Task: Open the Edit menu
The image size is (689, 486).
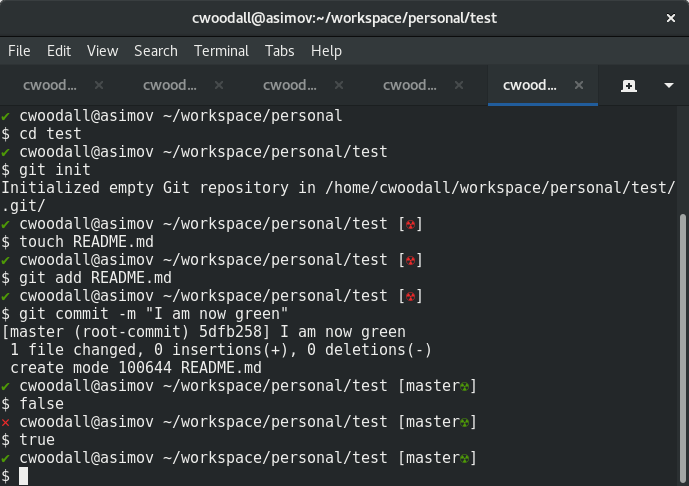Action: tap(59, 51)
